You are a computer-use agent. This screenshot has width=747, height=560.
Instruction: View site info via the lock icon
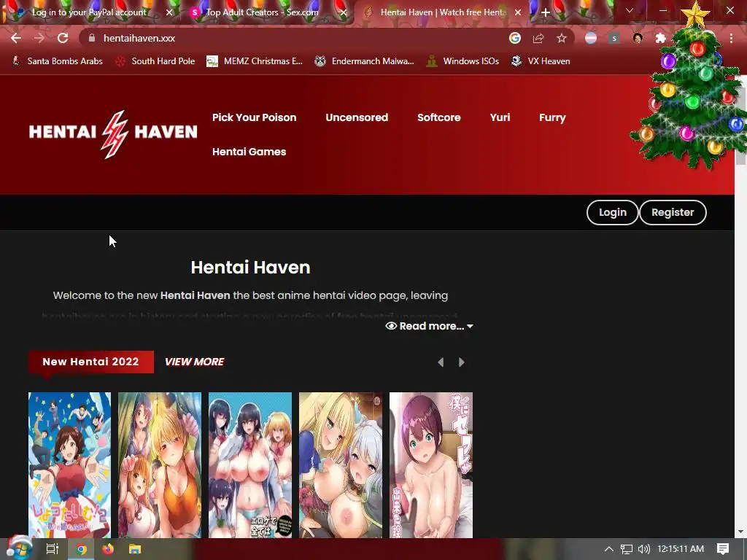pos(92,38)
